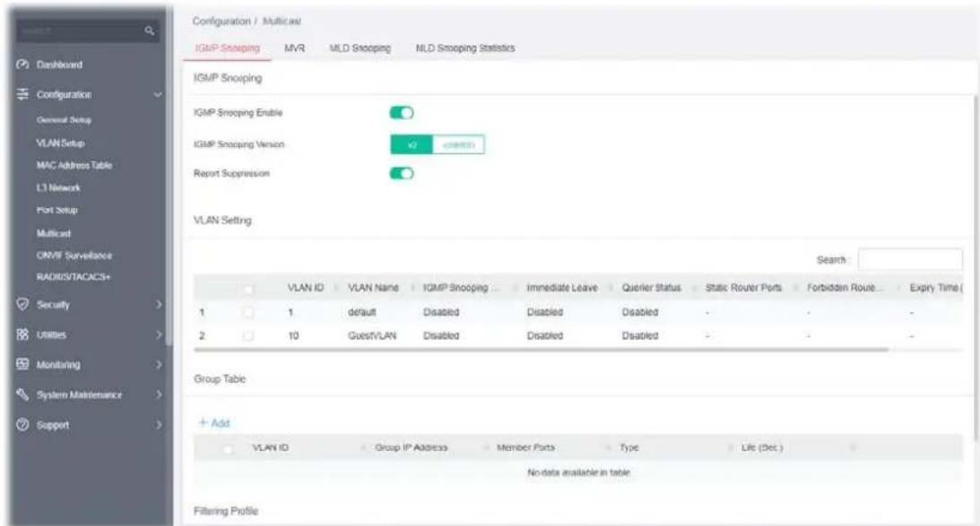
Task: Click the sidebar search input box
Action: pyautogui.click(x=82, y=30)
